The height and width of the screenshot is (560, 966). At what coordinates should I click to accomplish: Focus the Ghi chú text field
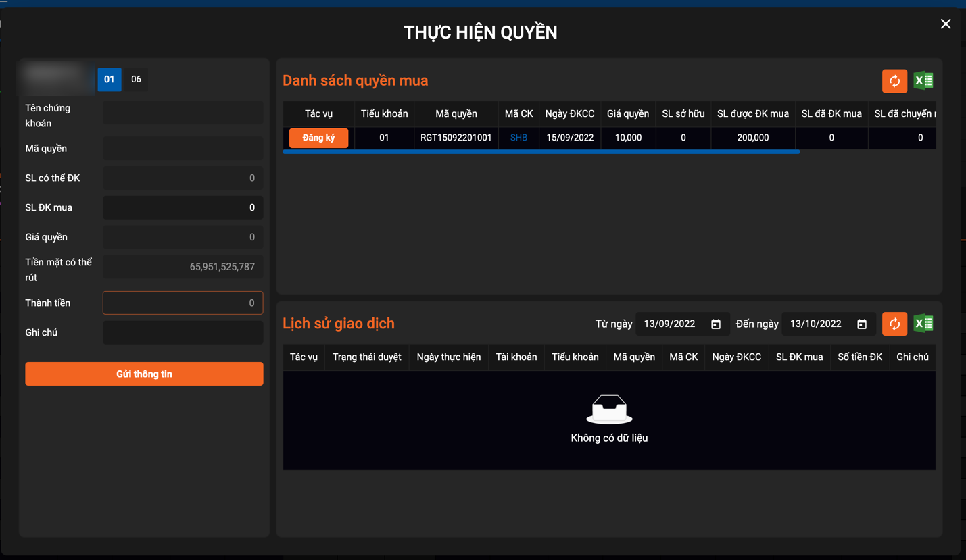pyautogui.click(x=183, y=333)
